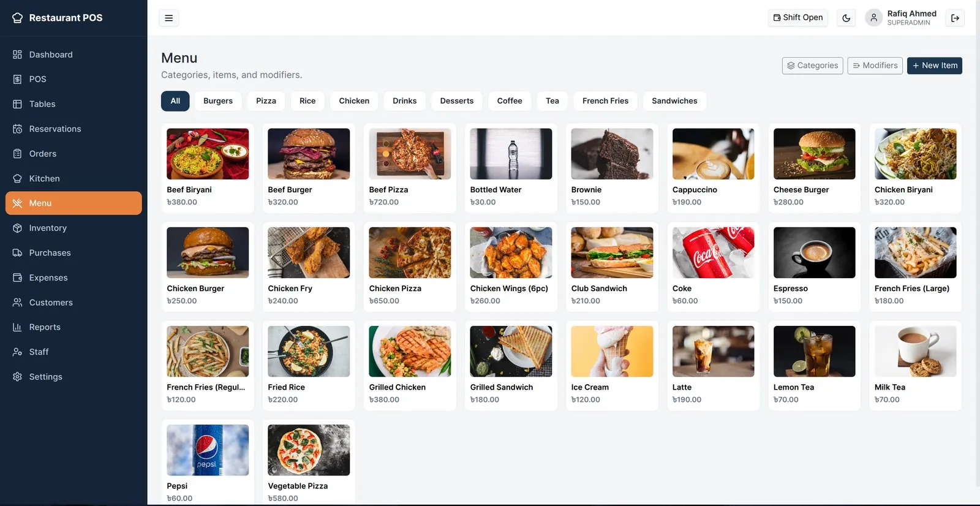Image resolution: width=980 pixels, height=506 pixels.
Task: Click the Vegetable Pizza item name
Action: click(x=298, y=486)
